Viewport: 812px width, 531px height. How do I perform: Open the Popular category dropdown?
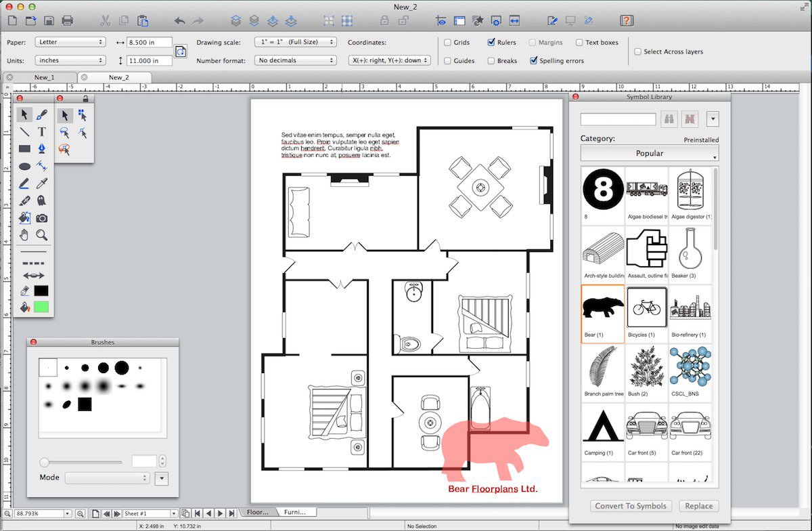(x=649, y=154)
